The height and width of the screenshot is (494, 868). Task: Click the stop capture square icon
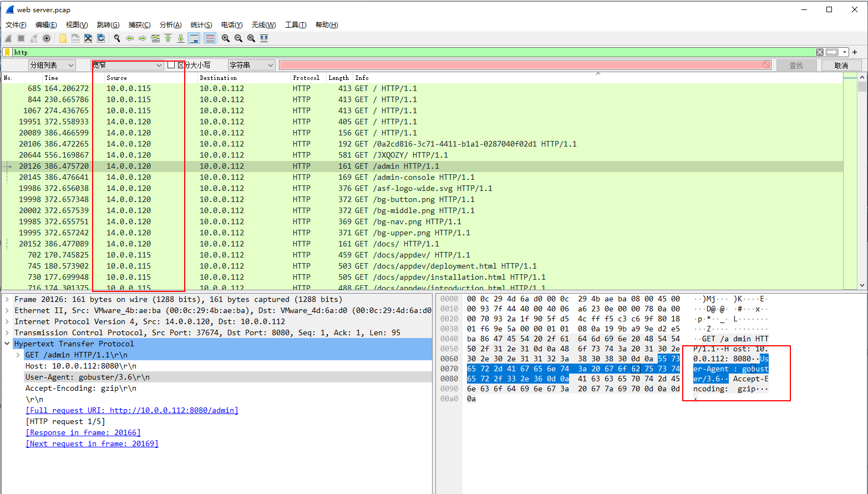click(x=21, y=38)
